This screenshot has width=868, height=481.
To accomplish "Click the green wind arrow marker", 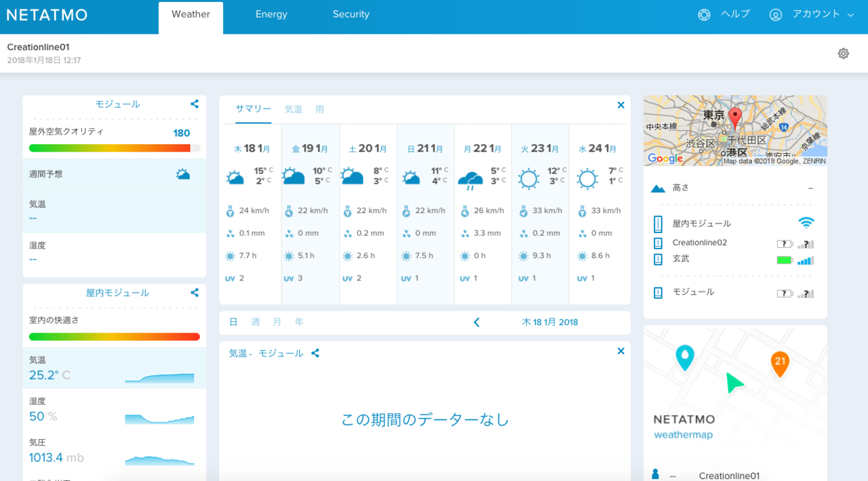I will coord(733,383).
